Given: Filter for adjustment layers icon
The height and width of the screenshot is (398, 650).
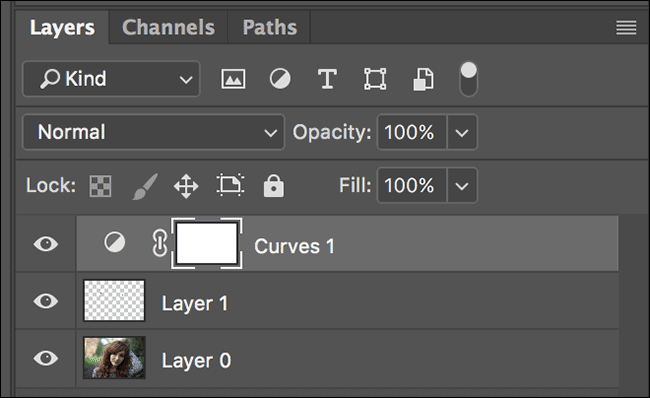Looking at the screenshot, I should [x=280, y=79].
